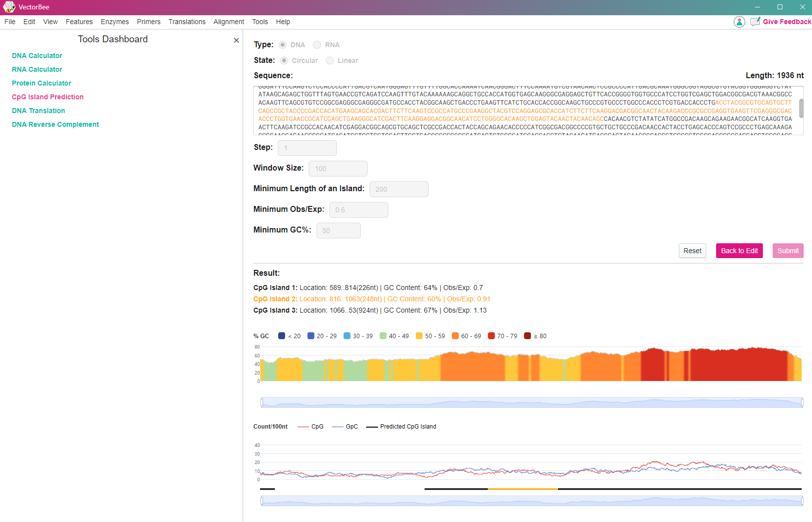This screenshot has height=522, width=812.
Task: Toggle the CpG line legend entry
Action: 311,427
